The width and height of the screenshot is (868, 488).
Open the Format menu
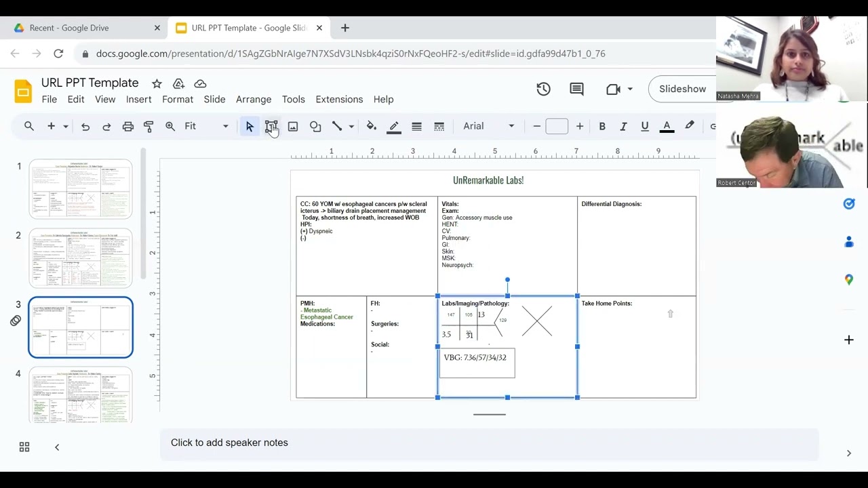click(178, 99)
